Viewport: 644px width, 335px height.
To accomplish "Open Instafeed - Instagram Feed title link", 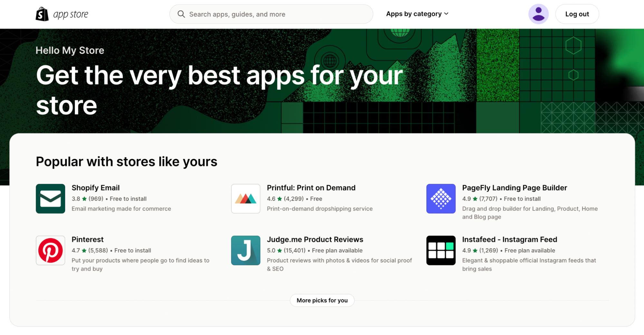I will (x=510, y=239).
